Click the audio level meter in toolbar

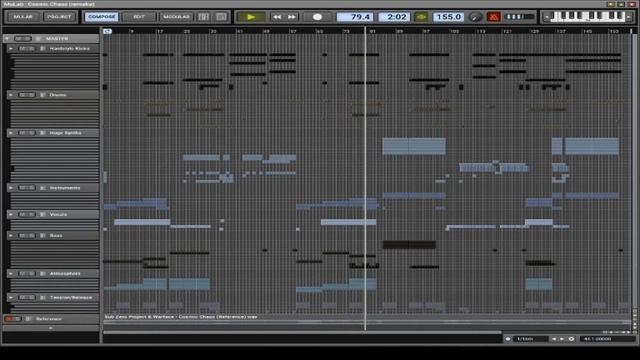coord(519,17)
